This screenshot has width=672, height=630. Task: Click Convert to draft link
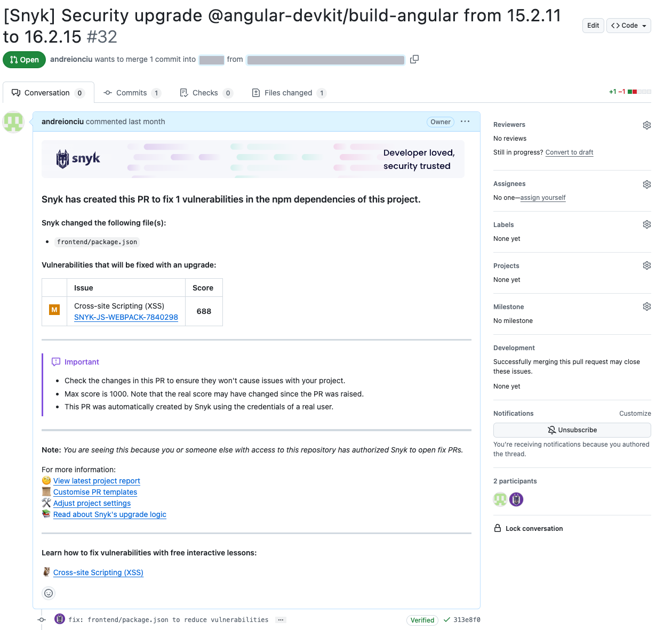pos(569,152)
